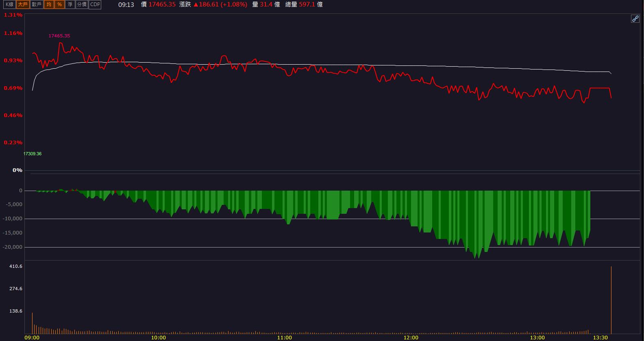Viewport: 644px width, 341px height.
Task: Click the 13:00 time axis marker
Action: point(537,338)
